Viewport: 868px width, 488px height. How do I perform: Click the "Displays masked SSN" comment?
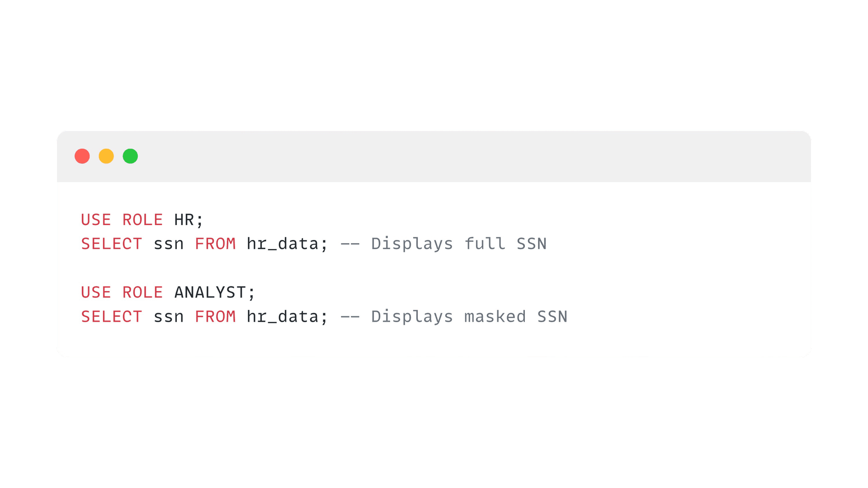[x=469, y=317]
